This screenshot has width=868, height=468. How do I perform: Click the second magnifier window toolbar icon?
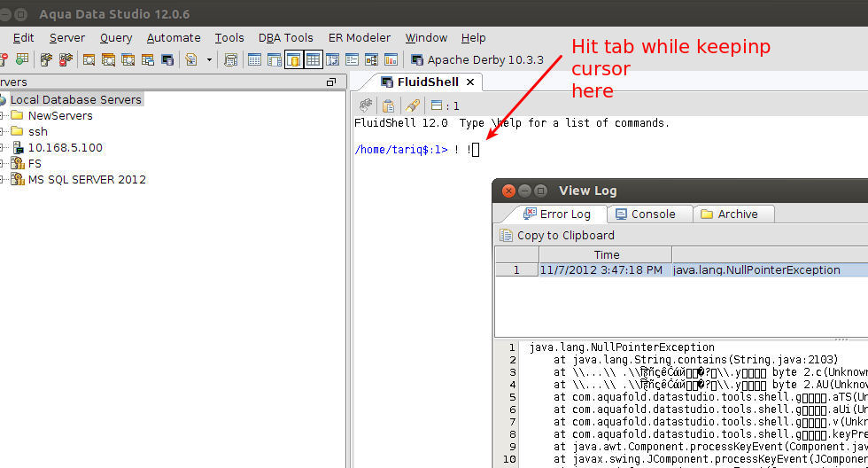pos(108,59)
